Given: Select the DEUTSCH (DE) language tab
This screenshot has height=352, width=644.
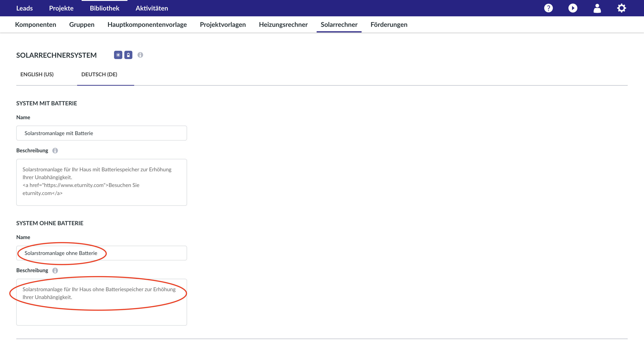Looking at the screenshot, I should [x=99, y=74].
